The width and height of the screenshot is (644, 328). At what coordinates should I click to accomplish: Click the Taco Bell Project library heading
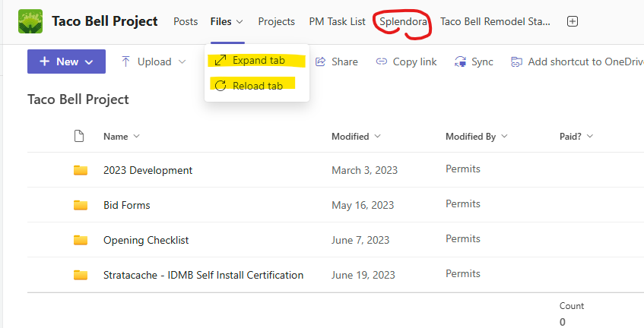[78, 99]
